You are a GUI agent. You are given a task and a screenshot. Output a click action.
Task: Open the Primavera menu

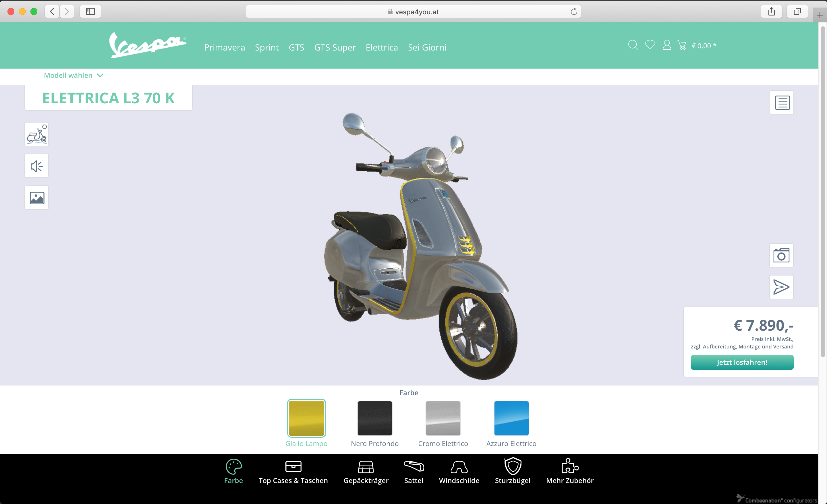click(x=225, y=47)
